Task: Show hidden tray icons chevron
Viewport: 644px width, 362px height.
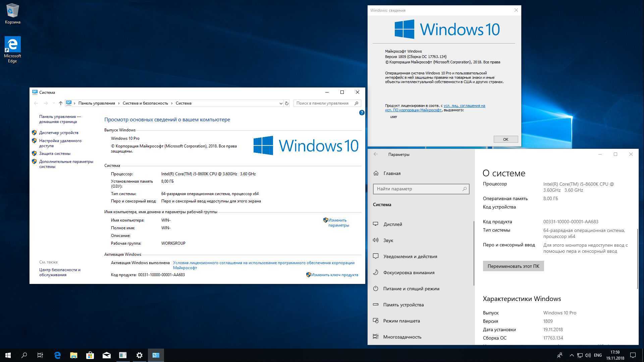Action: pos(572,355)
